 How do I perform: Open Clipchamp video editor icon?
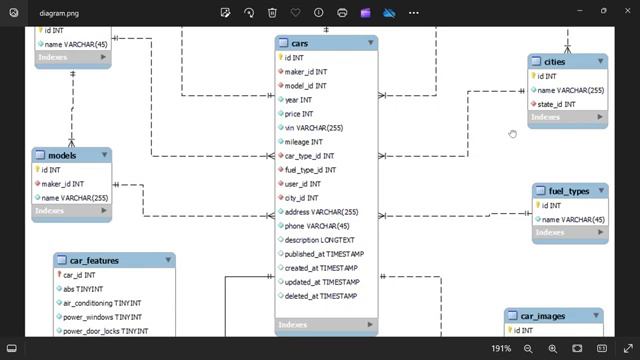click(x=366, y=13)
